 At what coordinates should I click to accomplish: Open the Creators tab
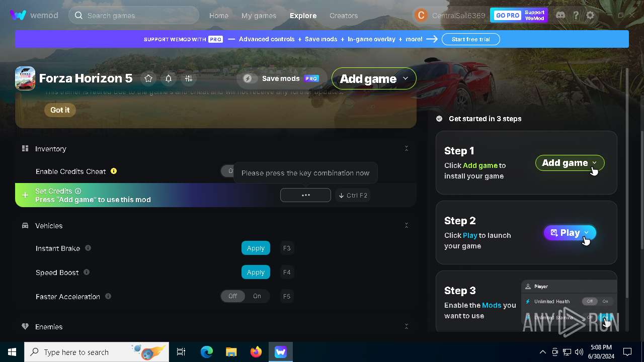pyautogui.click(x=344, y=16)
